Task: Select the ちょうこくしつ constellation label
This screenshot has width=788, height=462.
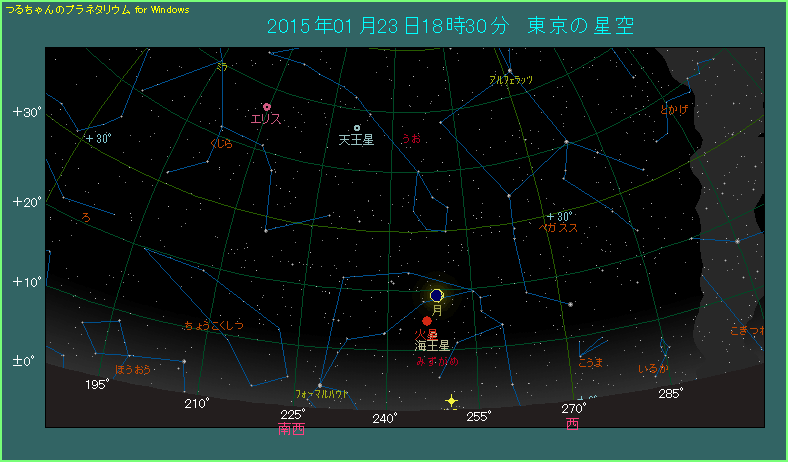Action: tap(213, 326)
